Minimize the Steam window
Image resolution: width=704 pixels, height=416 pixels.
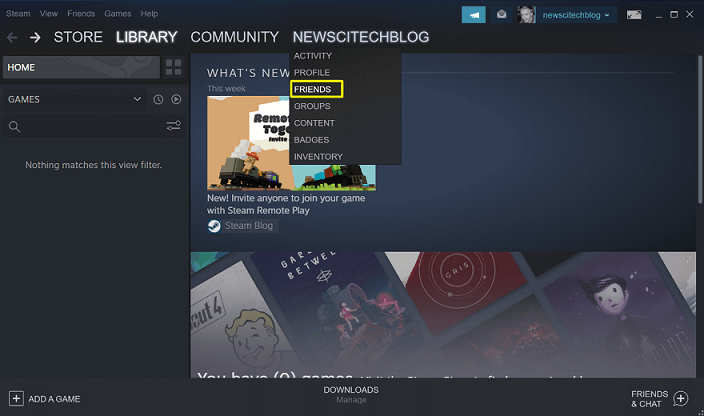(x=659, y=15)
